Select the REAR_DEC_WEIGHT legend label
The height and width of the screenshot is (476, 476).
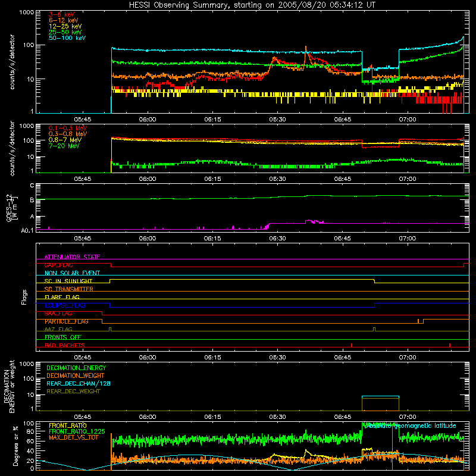tap(73, 392)
